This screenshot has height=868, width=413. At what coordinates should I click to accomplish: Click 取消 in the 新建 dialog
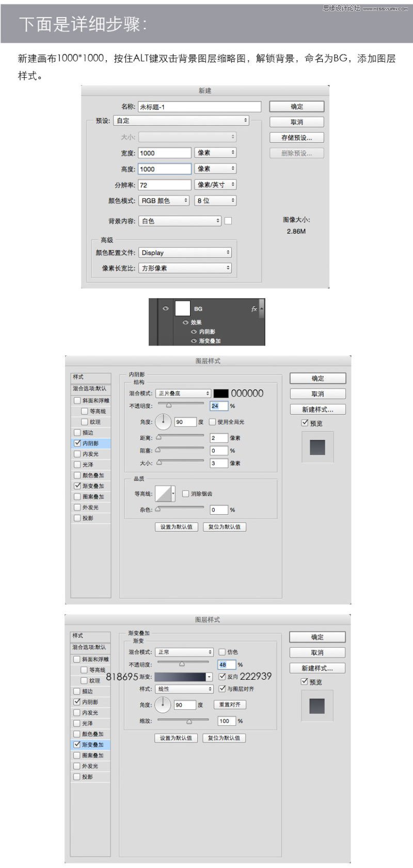[297, 122]
